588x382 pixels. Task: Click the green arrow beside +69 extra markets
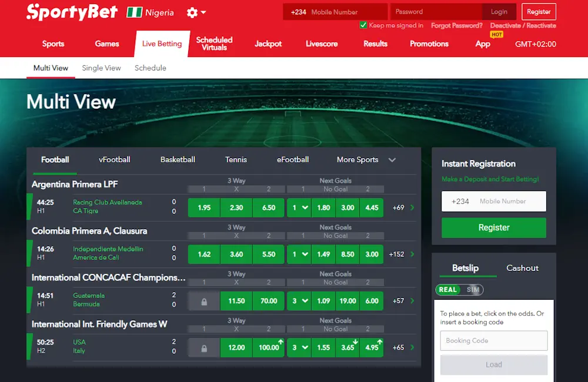pyautogui.click(x=410, y=207)
